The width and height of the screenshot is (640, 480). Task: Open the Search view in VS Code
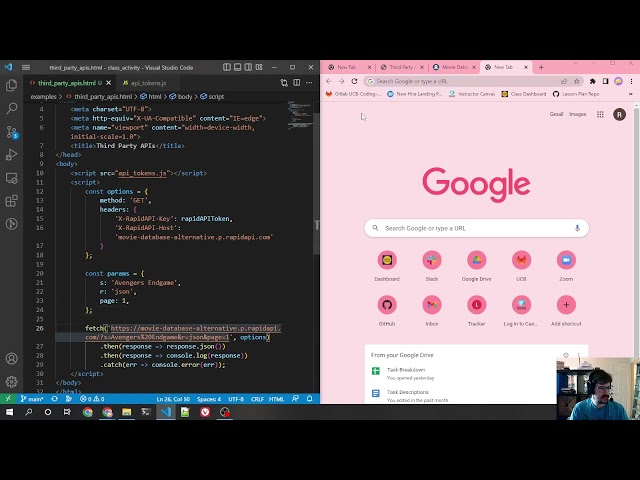[11, 108]
